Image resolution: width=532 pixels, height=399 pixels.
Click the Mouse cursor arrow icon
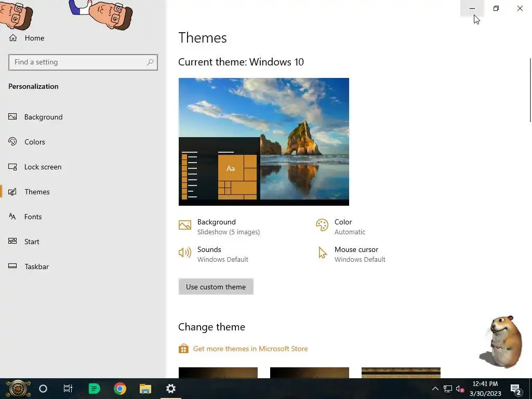point(323,253)
